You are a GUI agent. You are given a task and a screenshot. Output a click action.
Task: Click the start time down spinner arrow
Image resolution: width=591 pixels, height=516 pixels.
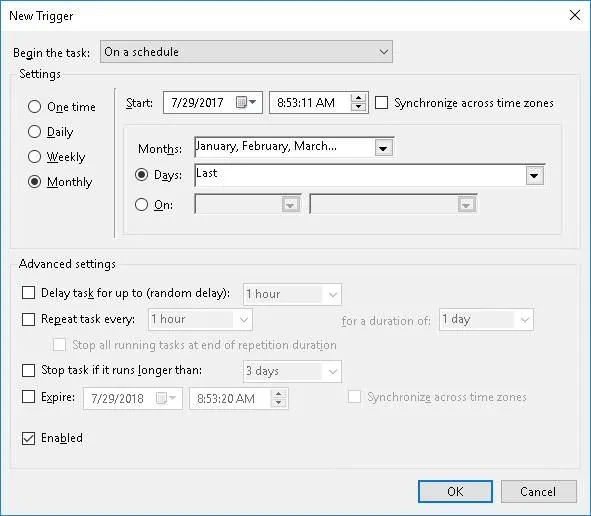358,107
